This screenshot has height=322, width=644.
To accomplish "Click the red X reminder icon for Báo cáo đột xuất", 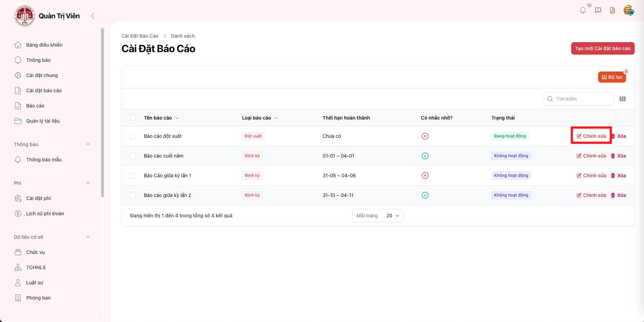I will 425,136.
